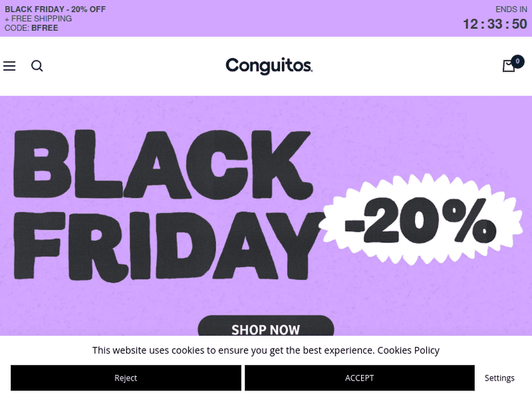This screenshot has height=399, width=532.
Task: Click the BLACK FRIDAY - 20% OFF promo text
Action: (x=55, y=9)
